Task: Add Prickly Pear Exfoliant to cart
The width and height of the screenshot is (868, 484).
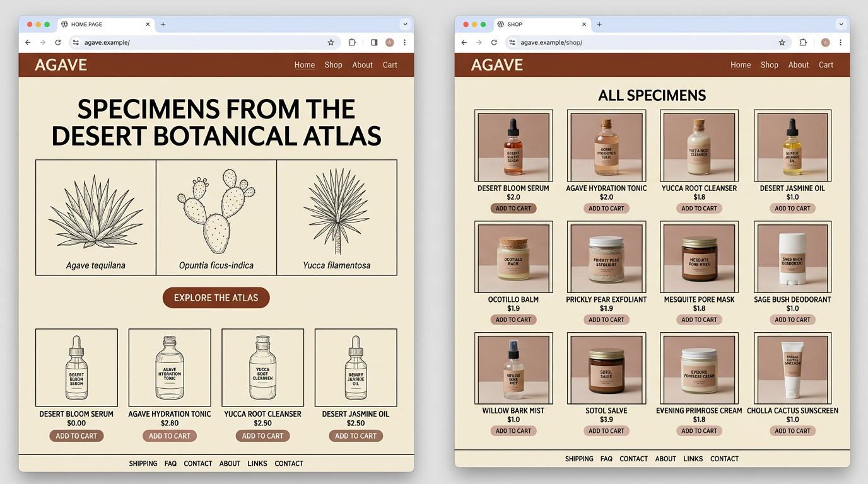Action: pyautogui.click(x=606, y=320)
